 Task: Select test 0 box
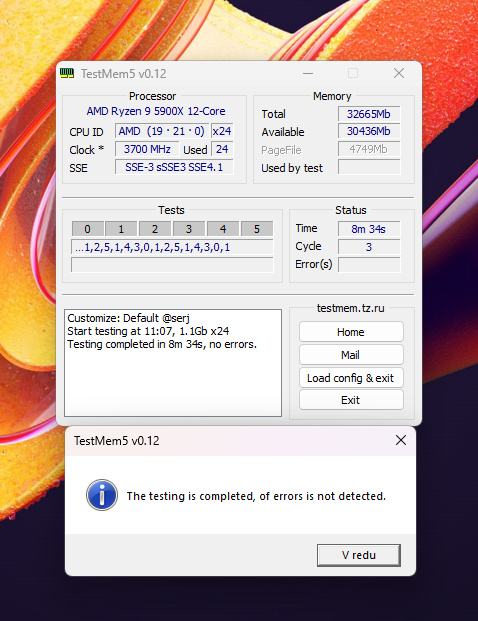point(88,229)
